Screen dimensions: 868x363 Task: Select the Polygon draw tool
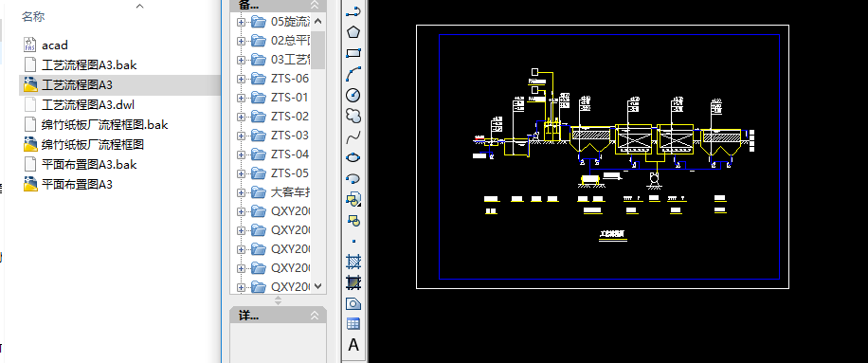click(x=353, y=32)
